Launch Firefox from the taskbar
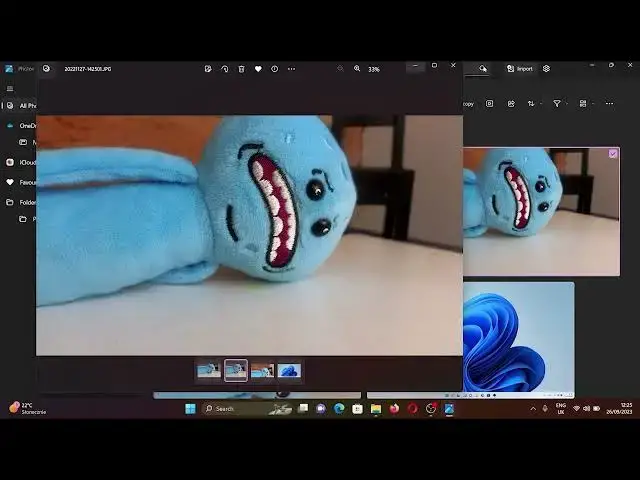The height and width of the screenshot is (480, 640). click(x=394, y=408)
